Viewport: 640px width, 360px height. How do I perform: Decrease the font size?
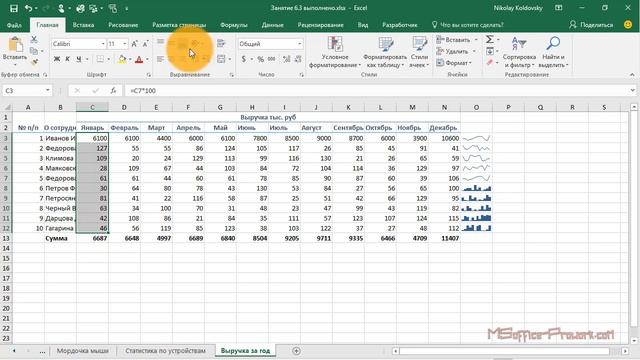pyautogui.click(x=145, y=44)
